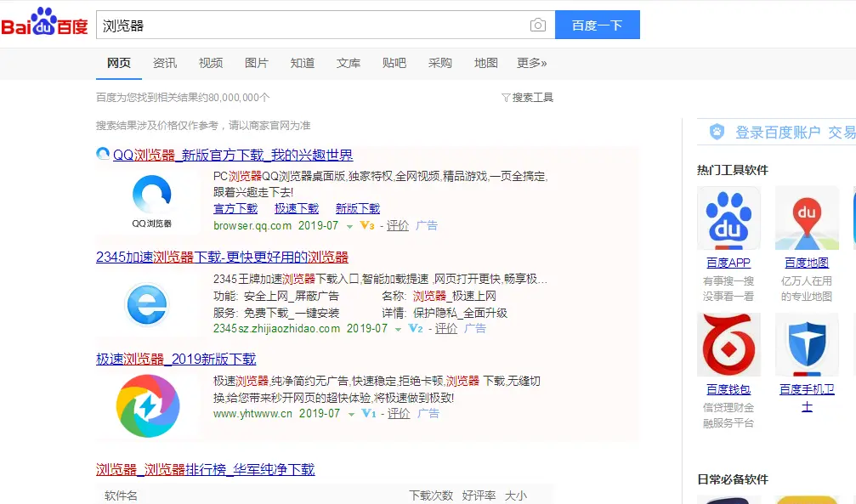
Task: Click the 大小 column header
Action: (x=516, y=496)
